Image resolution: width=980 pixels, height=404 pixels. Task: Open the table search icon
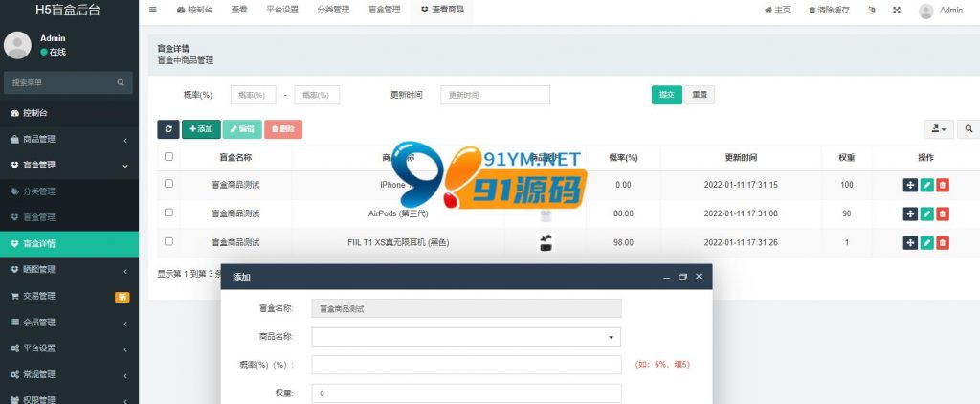pyautogui.click(x=969, y=129)
